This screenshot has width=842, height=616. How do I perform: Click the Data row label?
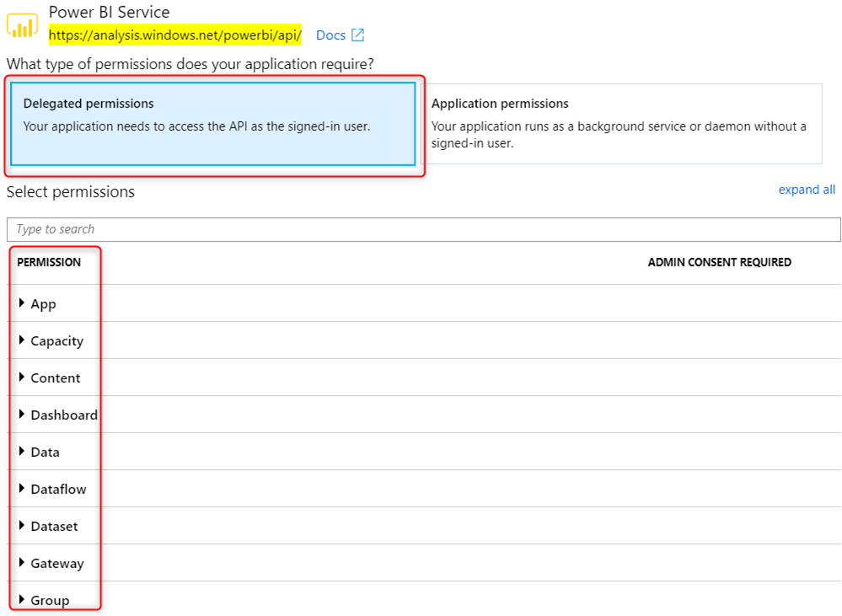tap(46, 453)
